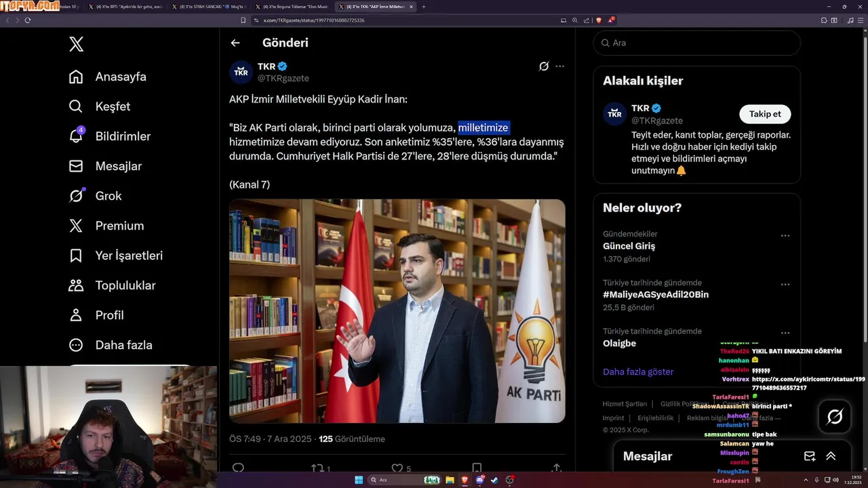Open the post's three-dot more menu
868x488 pixels.
559,66
